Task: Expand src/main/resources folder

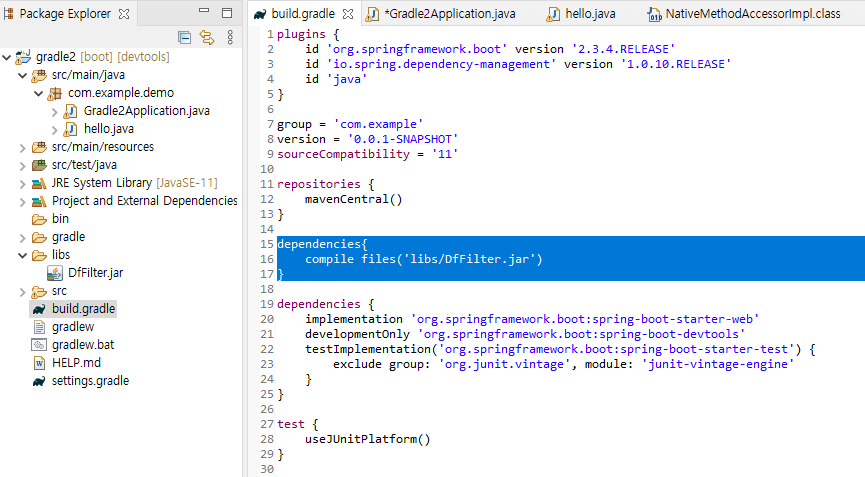Action: tap(23, 148)
